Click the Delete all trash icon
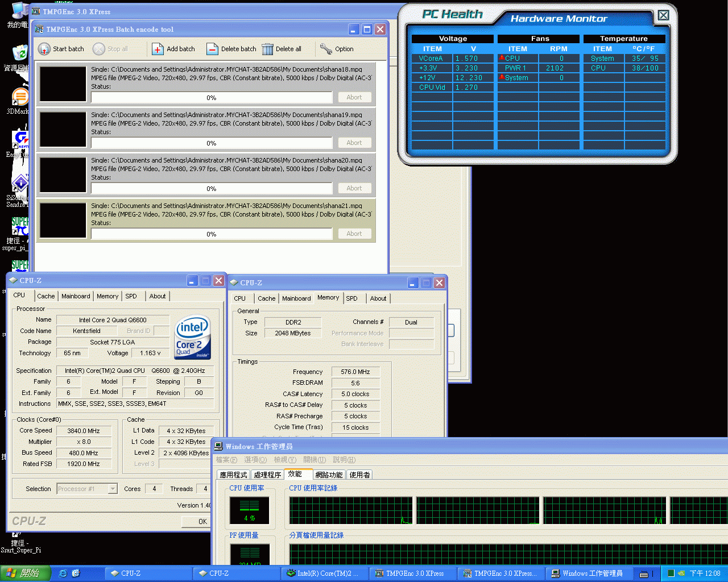728x582 pixels. [267, 49]
